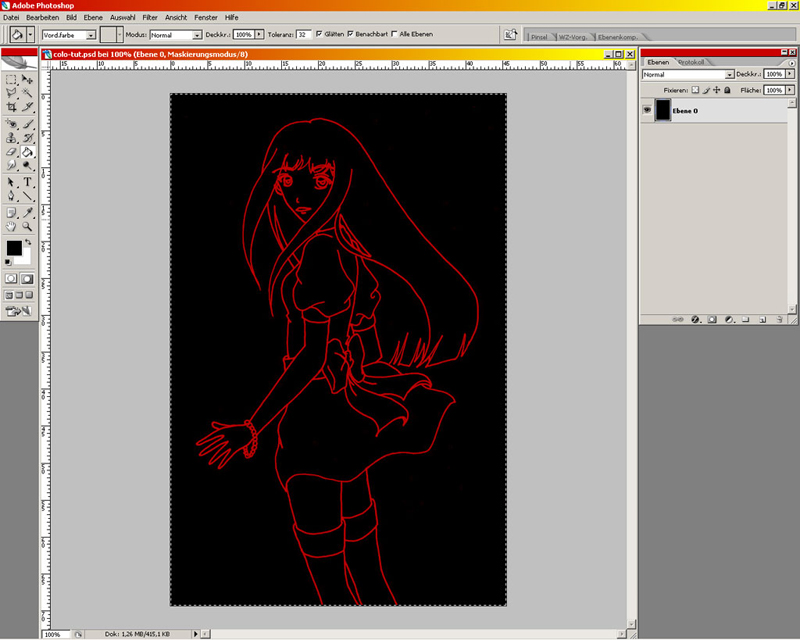This screenshot has height=640, width=800.
Task: Select the Polygonal Lasso tool
Action: tap(11, 93)
